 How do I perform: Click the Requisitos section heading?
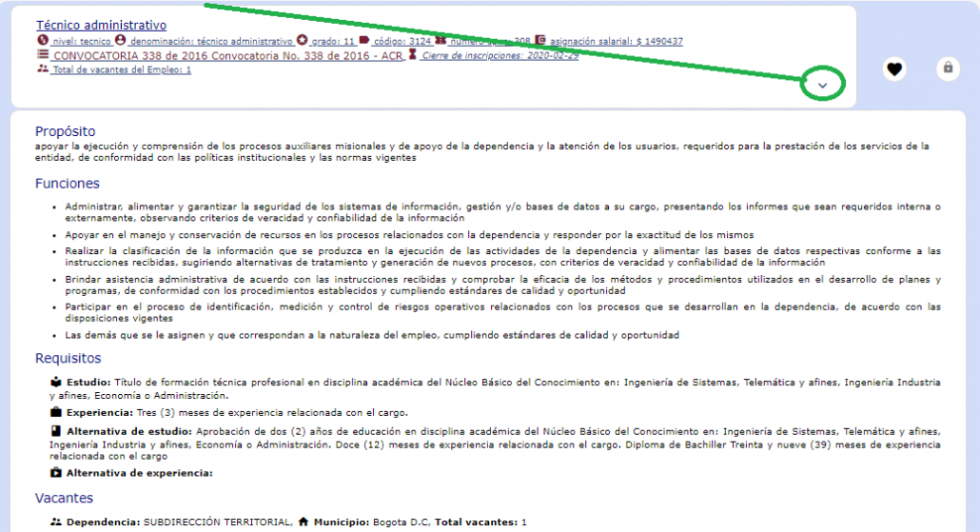69,358
